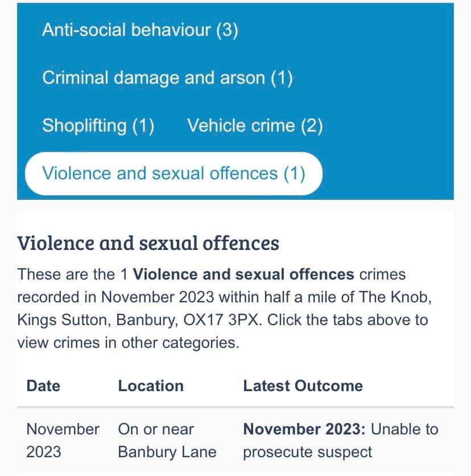The image size is (471, 476).
Task: Click the active Violence and sexual offences pill
Action: (x=174, y=173)
